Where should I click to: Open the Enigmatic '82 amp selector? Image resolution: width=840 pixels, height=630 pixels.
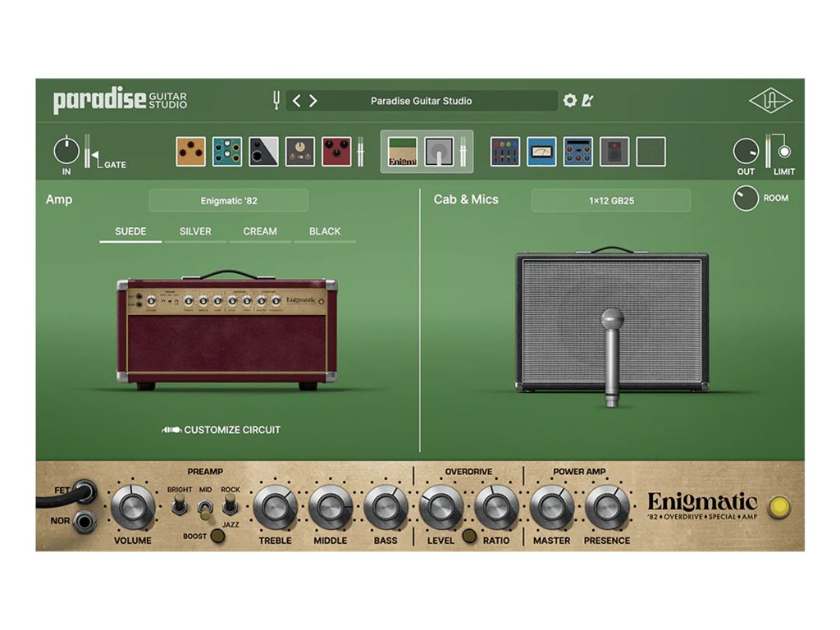click(228, 200)
